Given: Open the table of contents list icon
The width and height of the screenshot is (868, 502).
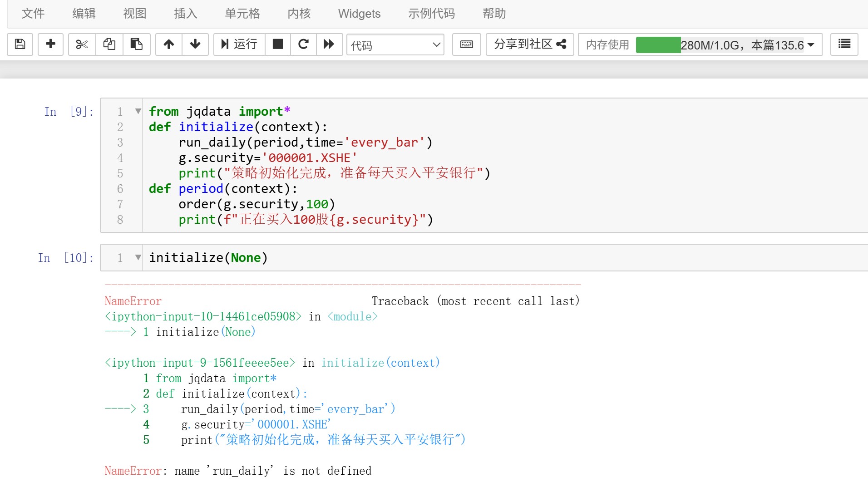Looking at the screenshot, I should pos(844,44).
